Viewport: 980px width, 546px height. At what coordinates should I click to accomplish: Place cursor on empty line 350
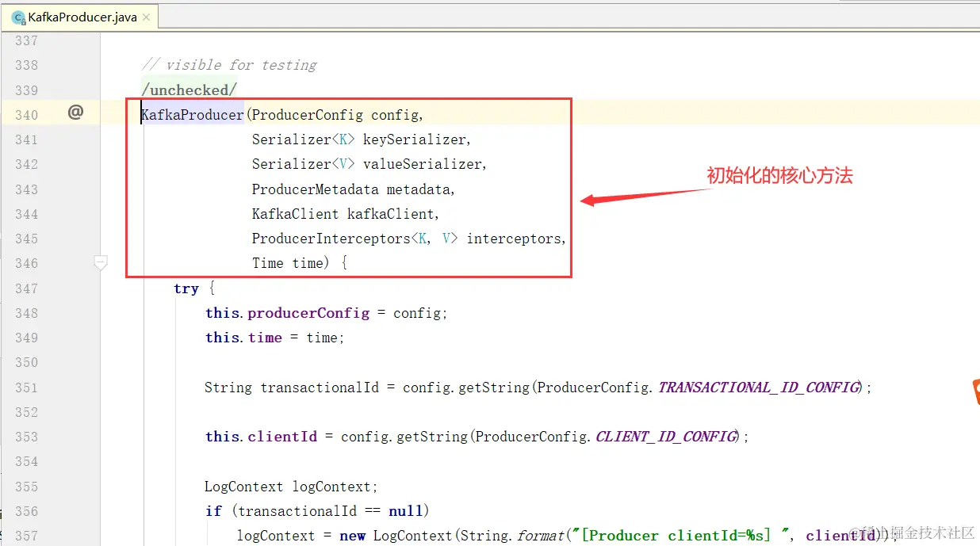coord(539,362)
